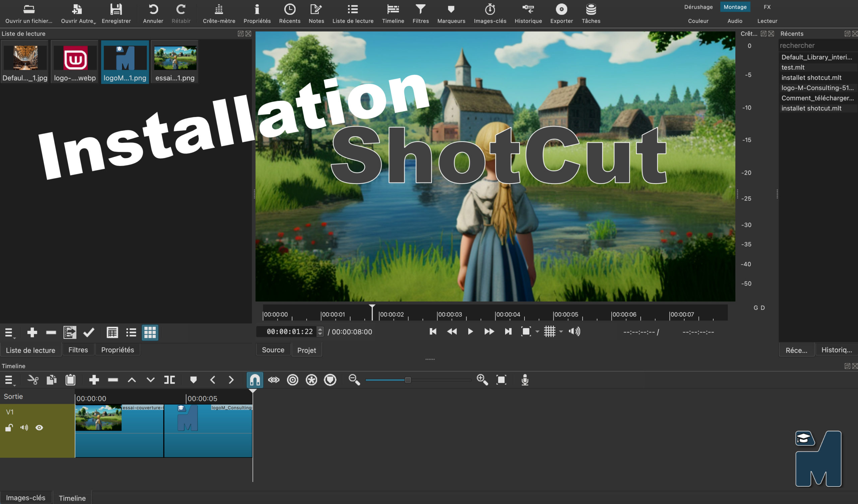Screen dimensions: 858x504
Task: Select the Filtres tab below playlist
Action: click(78, 350)
